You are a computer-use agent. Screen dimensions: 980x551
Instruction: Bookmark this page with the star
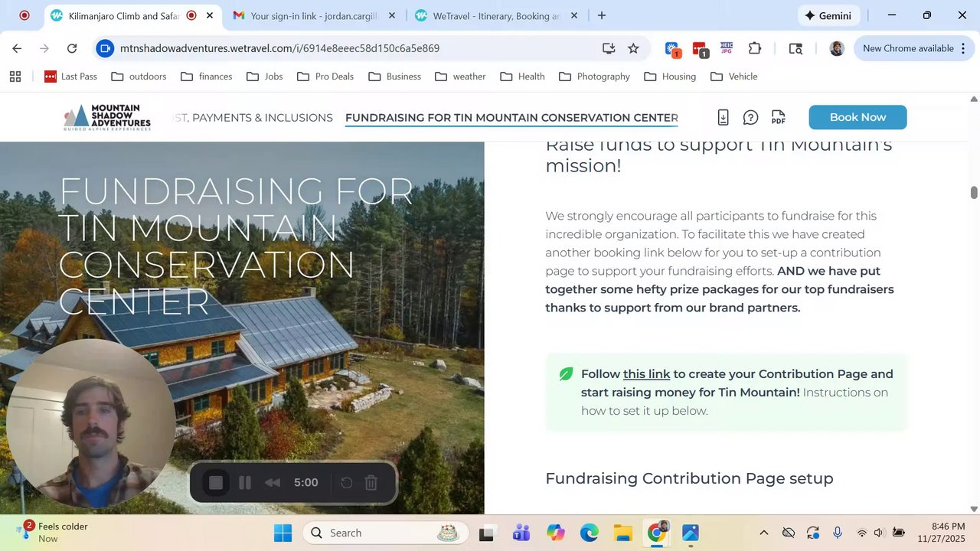point(633,48)
